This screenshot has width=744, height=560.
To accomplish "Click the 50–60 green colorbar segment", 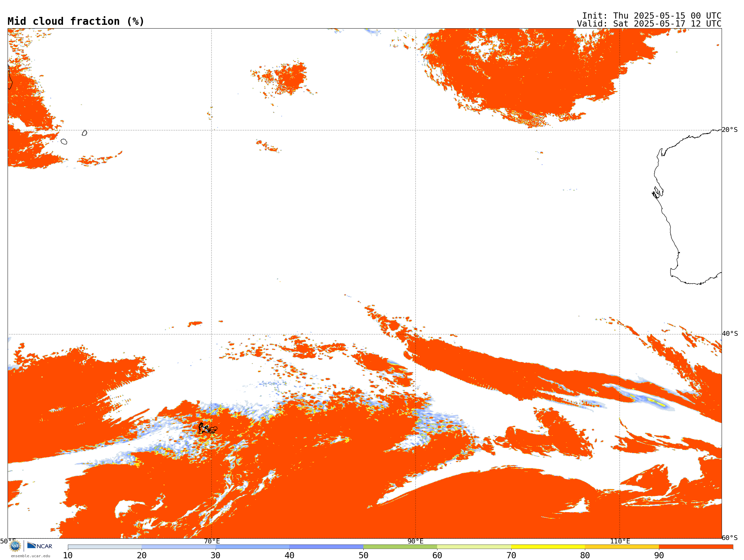I will pos(400,547).
